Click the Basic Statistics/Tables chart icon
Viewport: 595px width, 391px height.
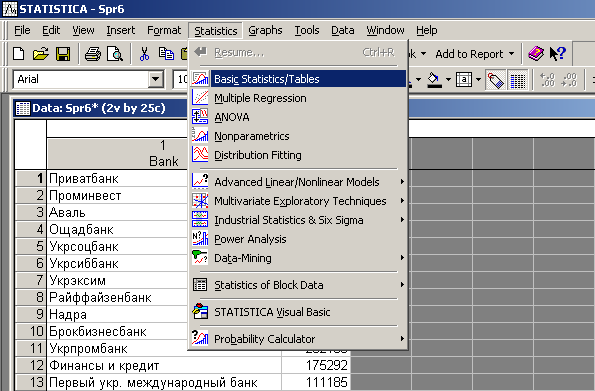[x=200, y=79]
